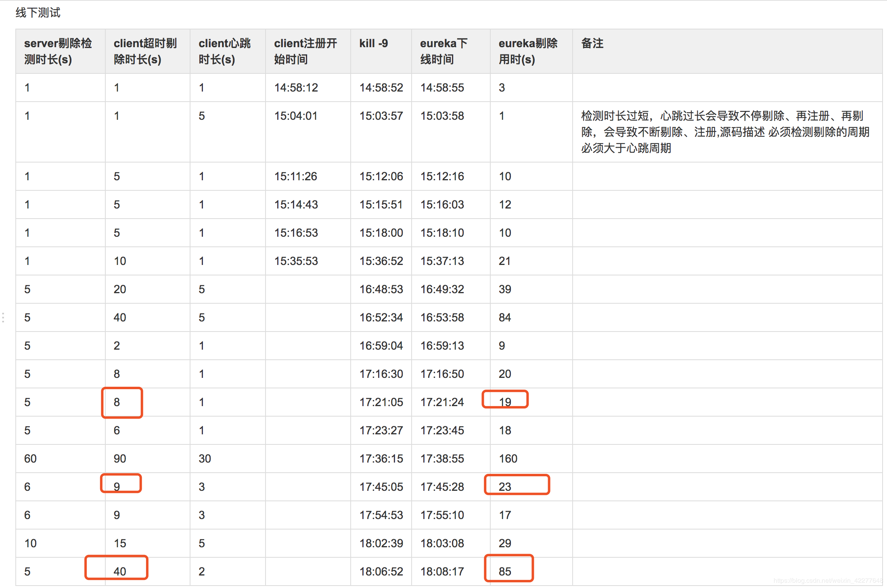Select offline time 16:53:58

pyautogui.click(x=442, y=317)
